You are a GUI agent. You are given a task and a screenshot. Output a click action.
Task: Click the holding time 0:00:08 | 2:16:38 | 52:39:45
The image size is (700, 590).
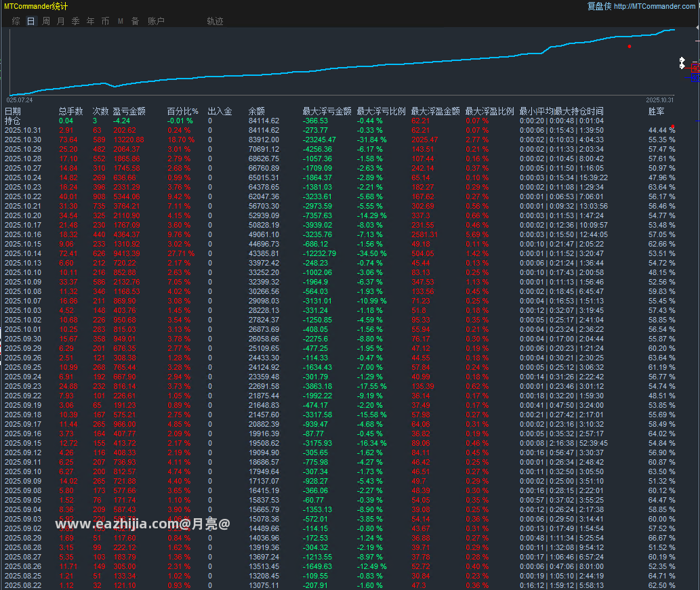pos(564,443)
